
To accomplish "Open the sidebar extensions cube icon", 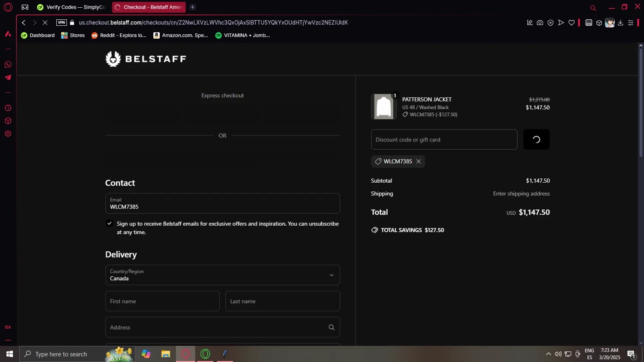I will 8,121.
